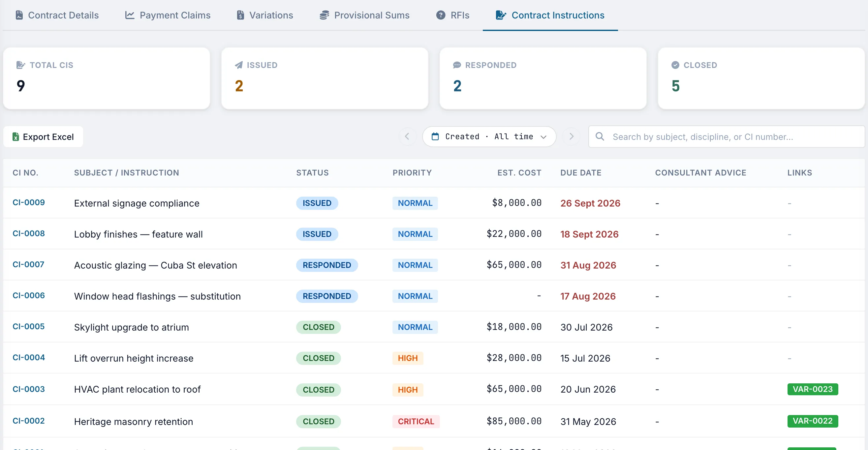Screen dimensions: 868x450
Task: Click the CRITICAL priority badge
Action: [x=416, y=422]
